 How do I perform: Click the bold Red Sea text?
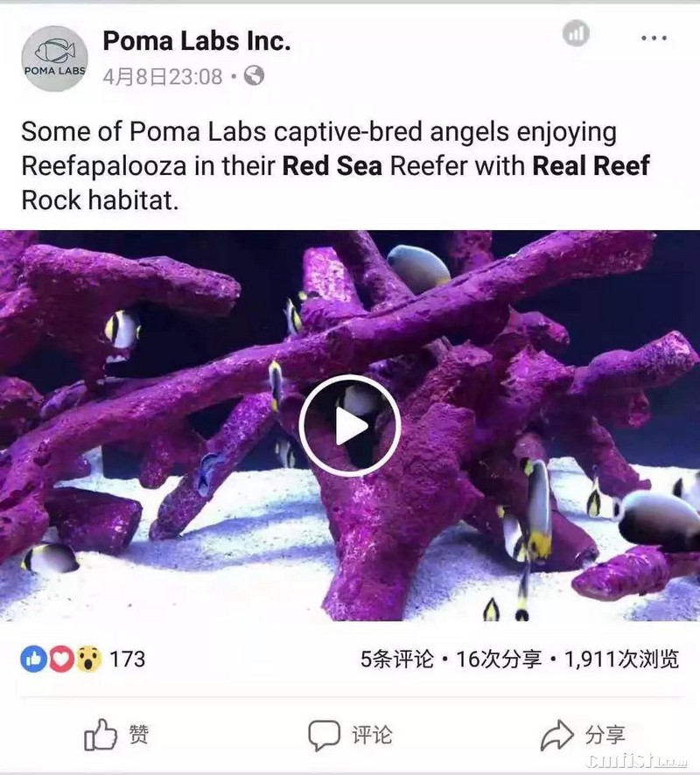point(332,165)
